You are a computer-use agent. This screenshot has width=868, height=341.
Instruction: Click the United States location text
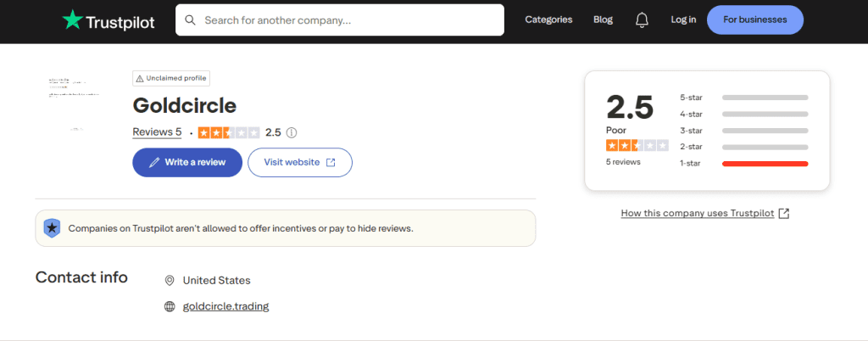coord(216,281)
